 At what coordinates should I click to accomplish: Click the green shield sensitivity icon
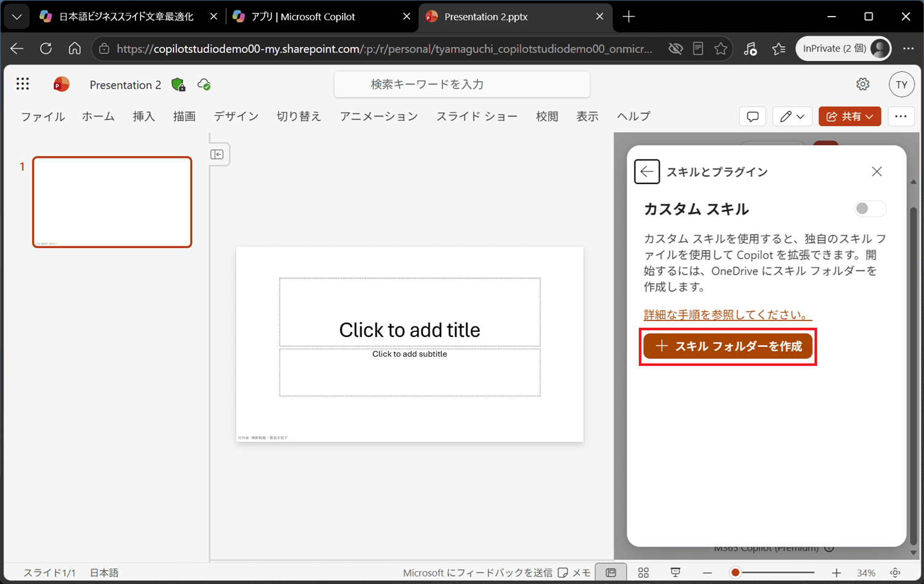click(178, 84)
